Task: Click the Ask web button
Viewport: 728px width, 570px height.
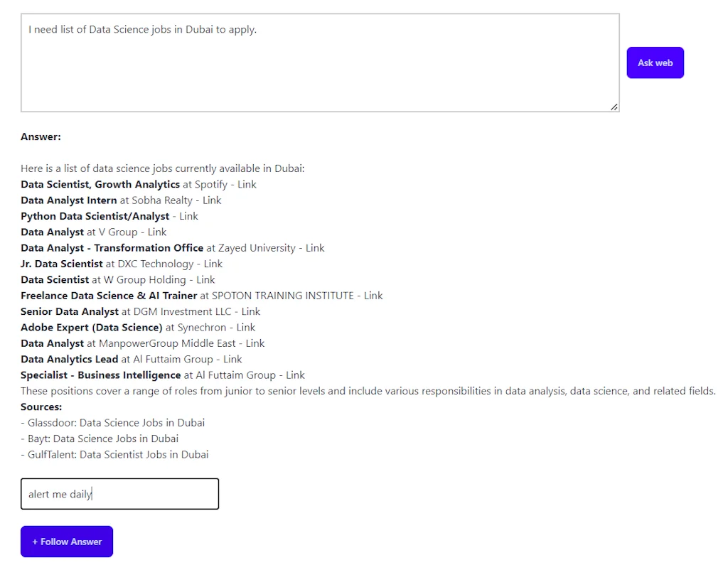Action: pyautogui.click(x=654, y=63)
